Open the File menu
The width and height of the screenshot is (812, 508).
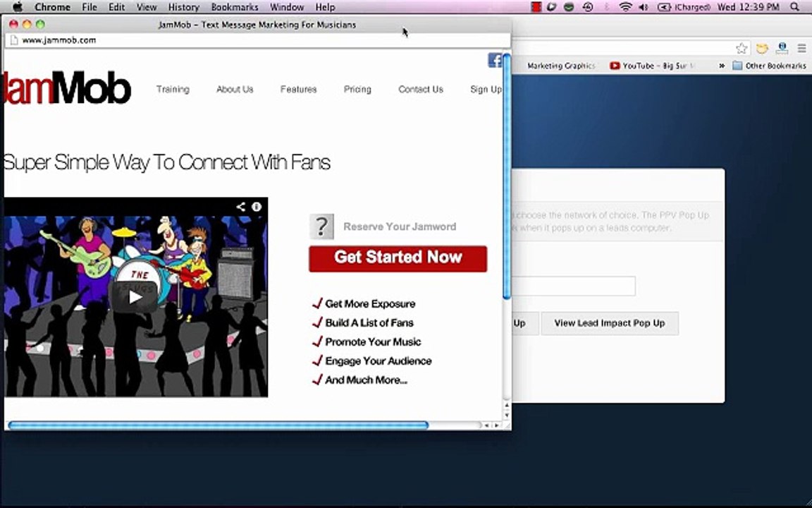(89, 7)
